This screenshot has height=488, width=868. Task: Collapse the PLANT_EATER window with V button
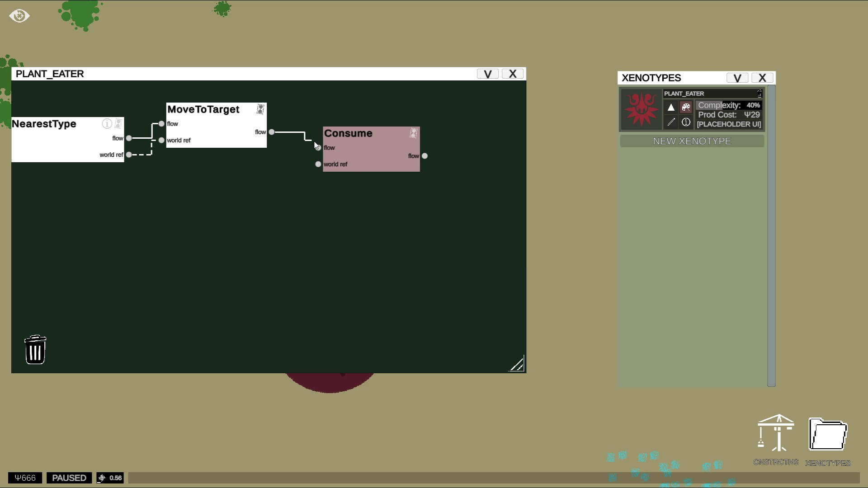pyautogui.click(x=488, y=74)
